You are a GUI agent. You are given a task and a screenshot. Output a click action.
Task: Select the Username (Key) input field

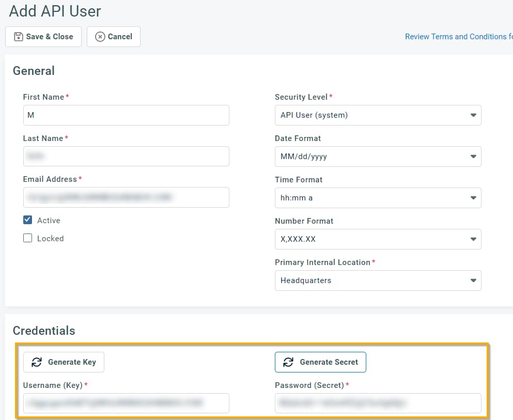(126, 403)
